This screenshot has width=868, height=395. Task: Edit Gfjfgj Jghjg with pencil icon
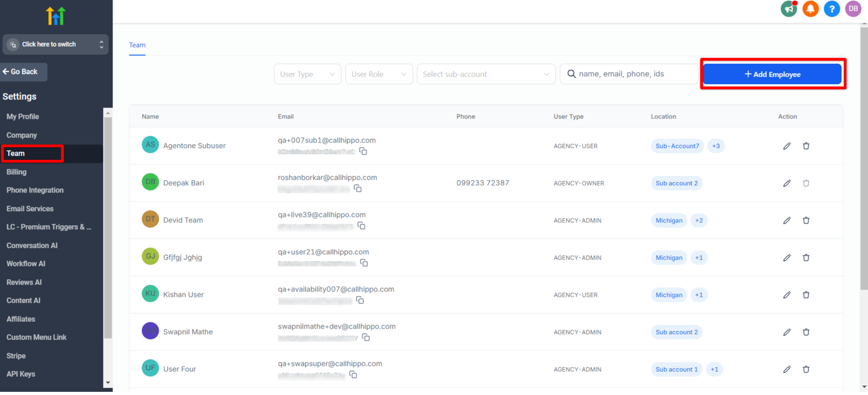click(x=787, y=257)
